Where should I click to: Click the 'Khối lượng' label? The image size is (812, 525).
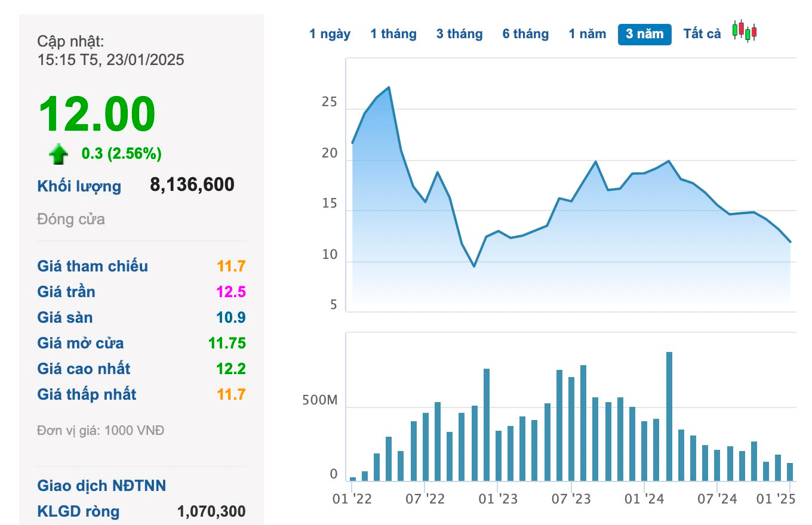[79, 186]
